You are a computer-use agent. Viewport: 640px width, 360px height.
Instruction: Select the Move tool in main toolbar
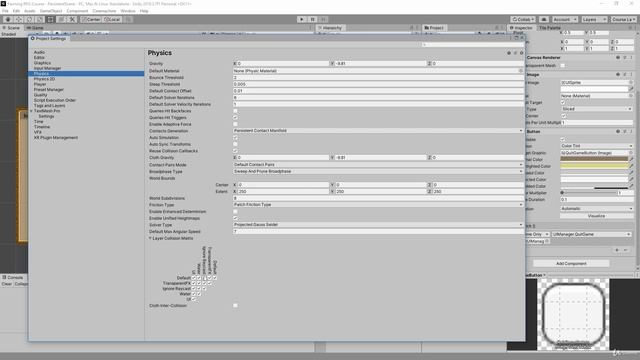point(18,19)
